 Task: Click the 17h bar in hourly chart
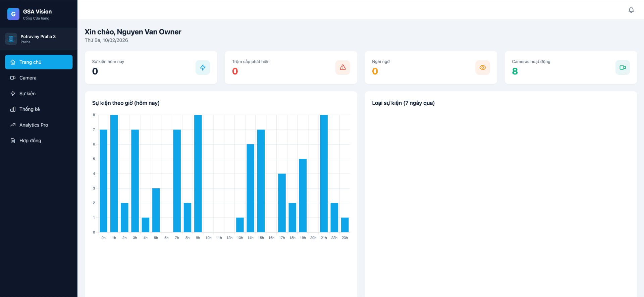[x=282, y=203]
